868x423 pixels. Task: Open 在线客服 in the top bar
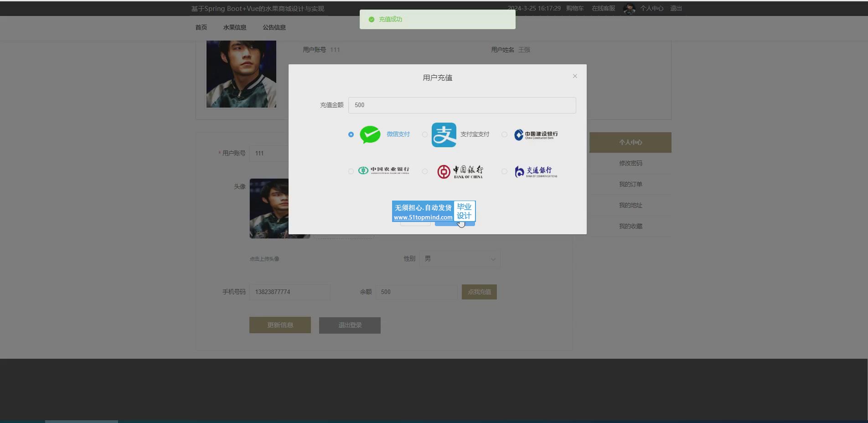click(603, 9)
